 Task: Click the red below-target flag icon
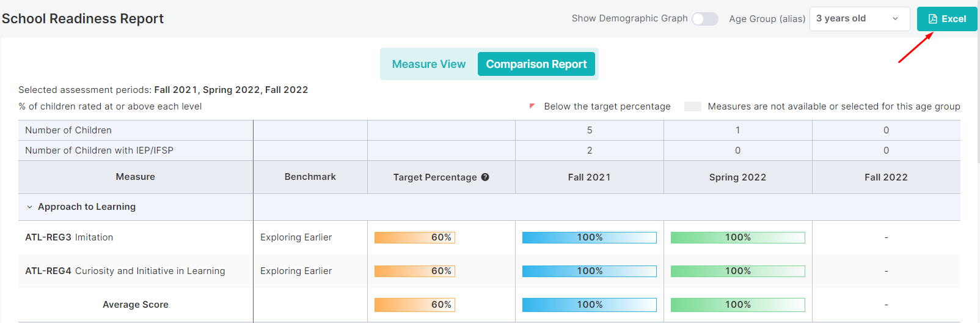pyautogui.click(x=532, y=106)
